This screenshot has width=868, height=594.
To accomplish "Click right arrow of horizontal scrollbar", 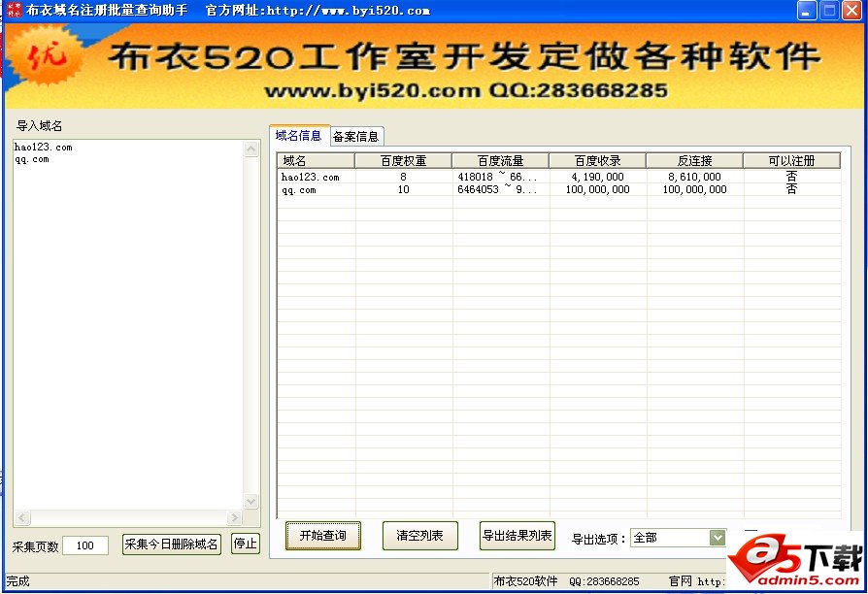I will pyautogui.click(x=234, y=518).
